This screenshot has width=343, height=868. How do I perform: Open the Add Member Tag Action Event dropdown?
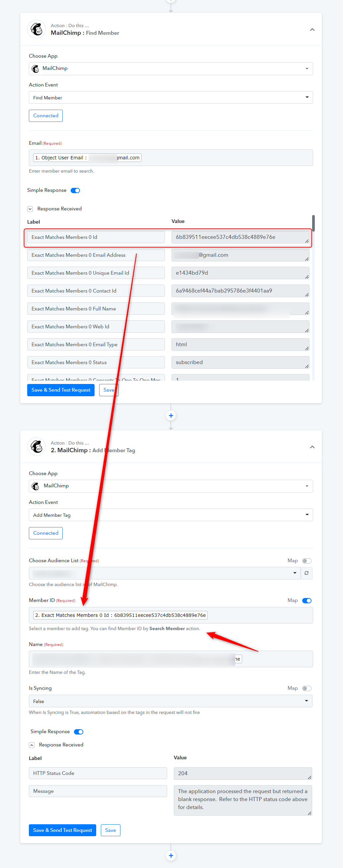click(171, 515)
